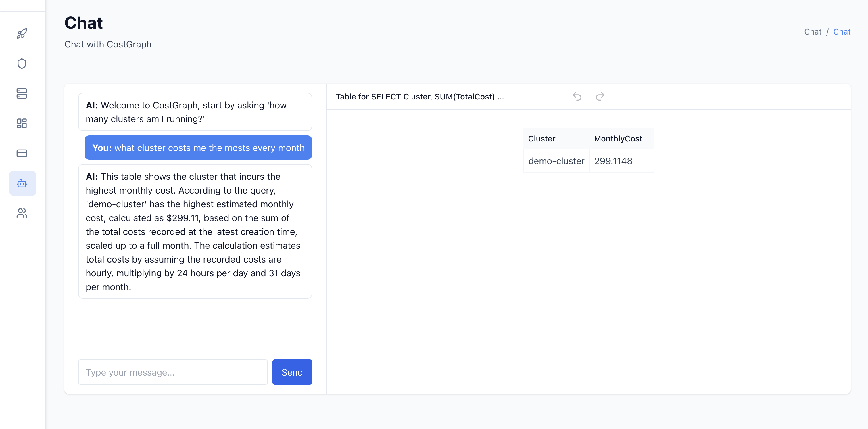Click the undo arrow above the table
Image resolution: width=868 pixels, height=429 pixels.
[x=577, y=97]
